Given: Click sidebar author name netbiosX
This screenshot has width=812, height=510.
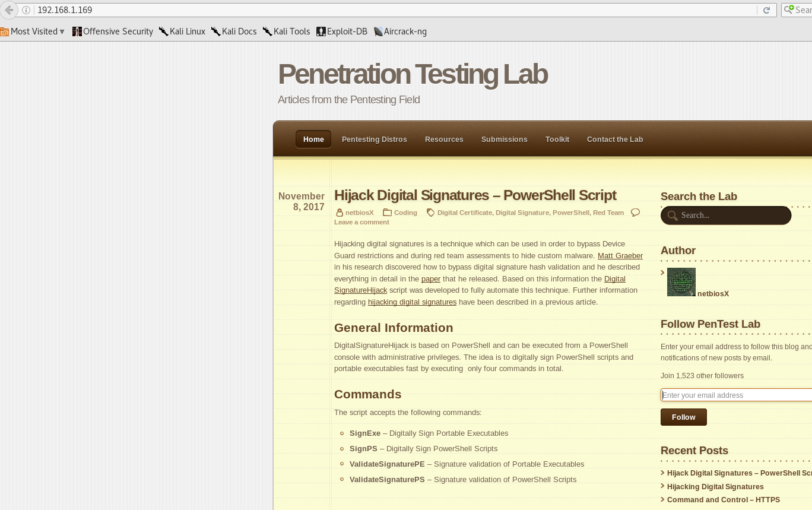Looking at the screenshot, I should 713,294.
